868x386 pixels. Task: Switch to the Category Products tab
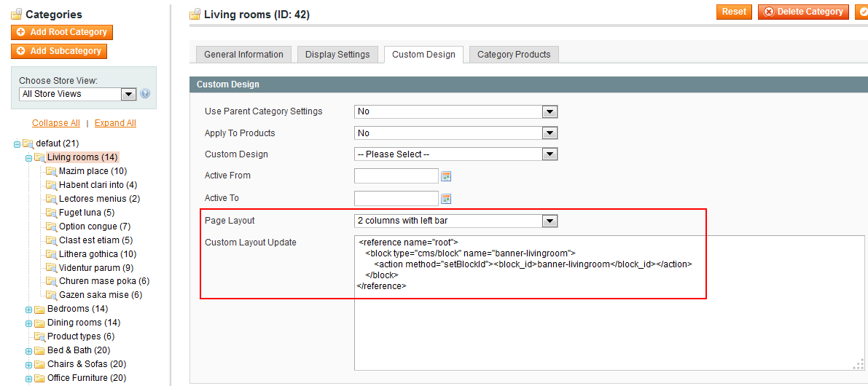pyautogui.click(x=514, y=54)
